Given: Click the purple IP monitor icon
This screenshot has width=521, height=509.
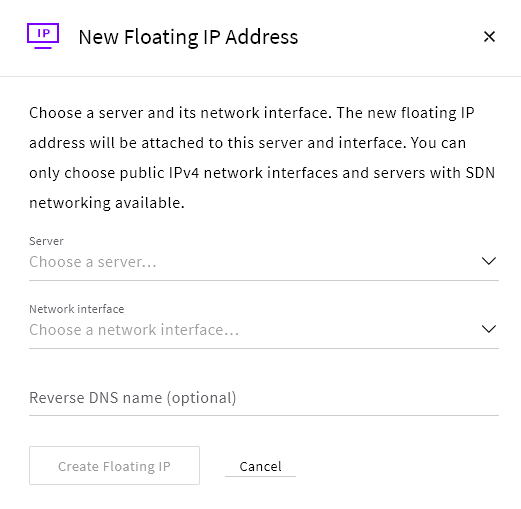Looking at the screenshot, I should tap(43, 36).
